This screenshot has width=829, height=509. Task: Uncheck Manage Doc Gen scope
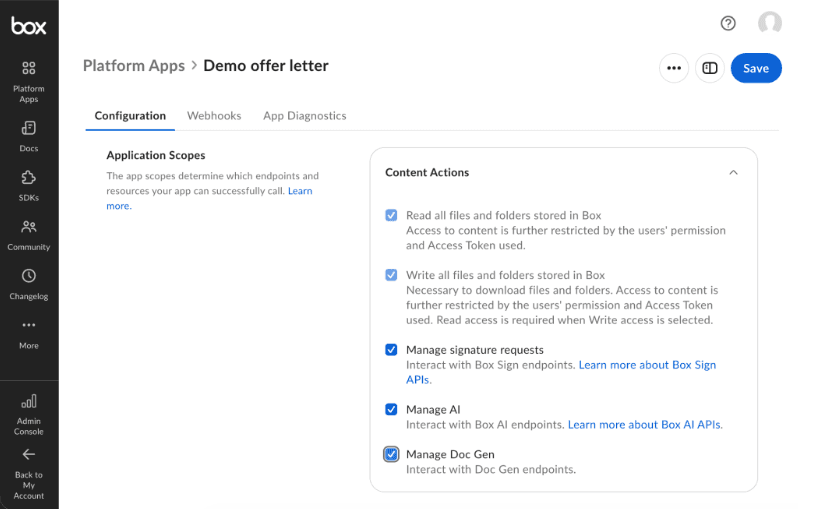pos(391,454)
